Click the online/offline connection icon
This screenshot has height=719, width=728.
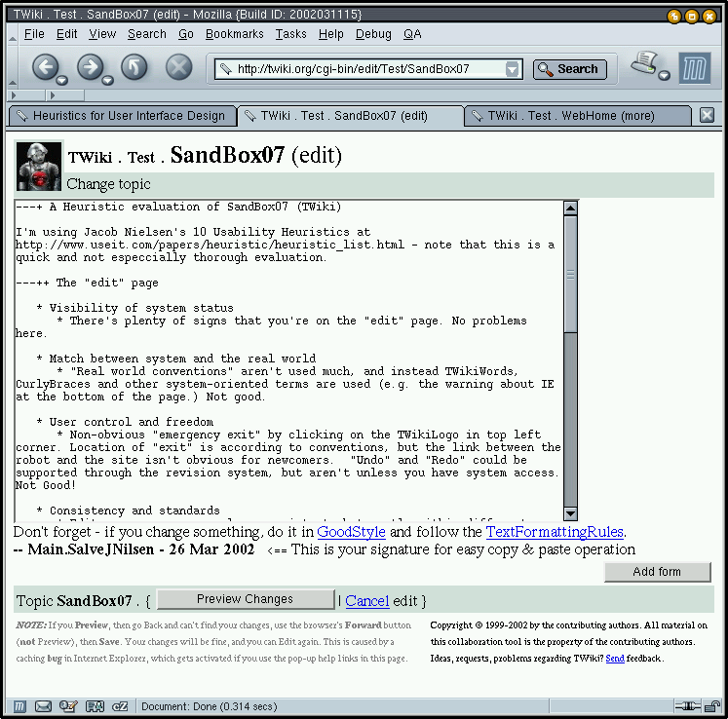point(687,706)
